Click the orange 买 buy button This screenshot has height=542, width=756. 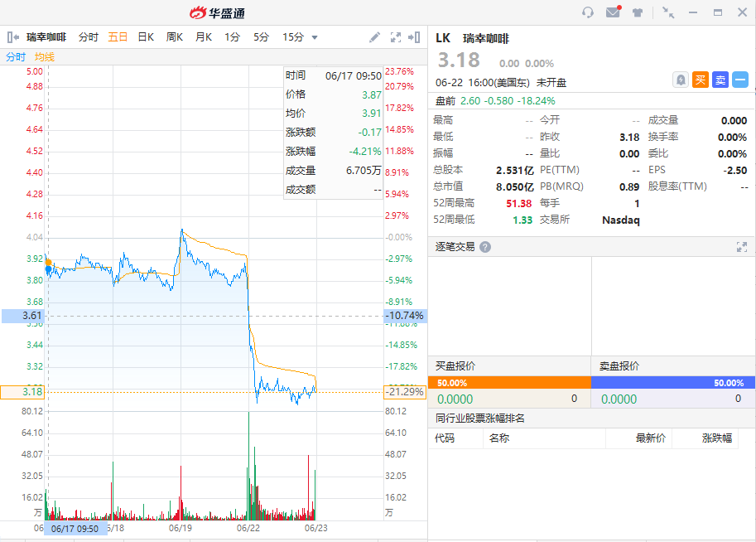point(701,80)
